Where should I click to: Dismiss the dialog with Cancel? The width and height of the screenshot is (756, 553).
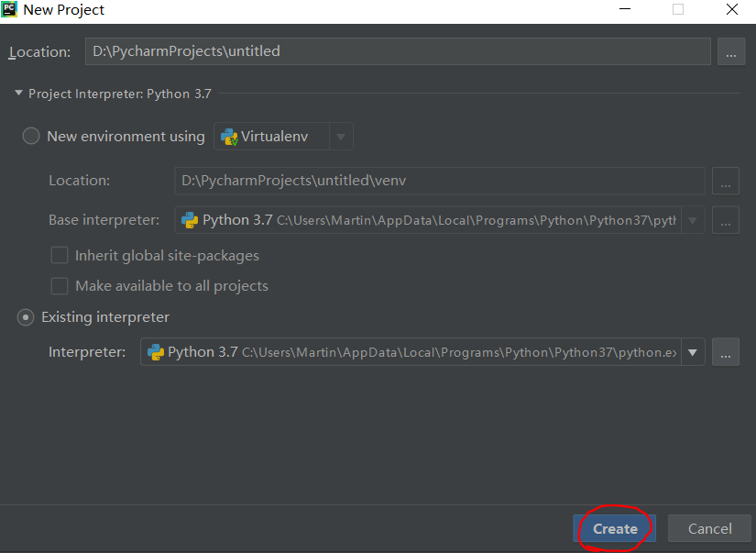[709, 528]
